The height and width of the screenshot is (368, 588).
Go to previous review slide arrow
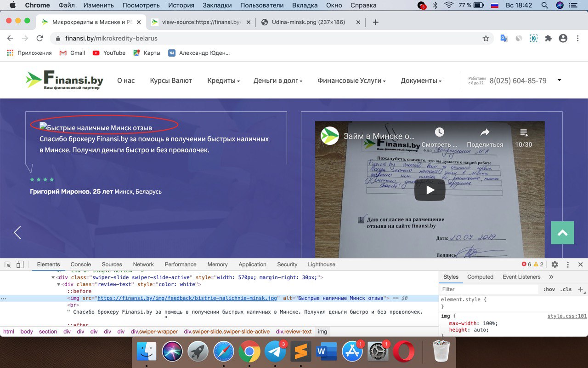17,232
